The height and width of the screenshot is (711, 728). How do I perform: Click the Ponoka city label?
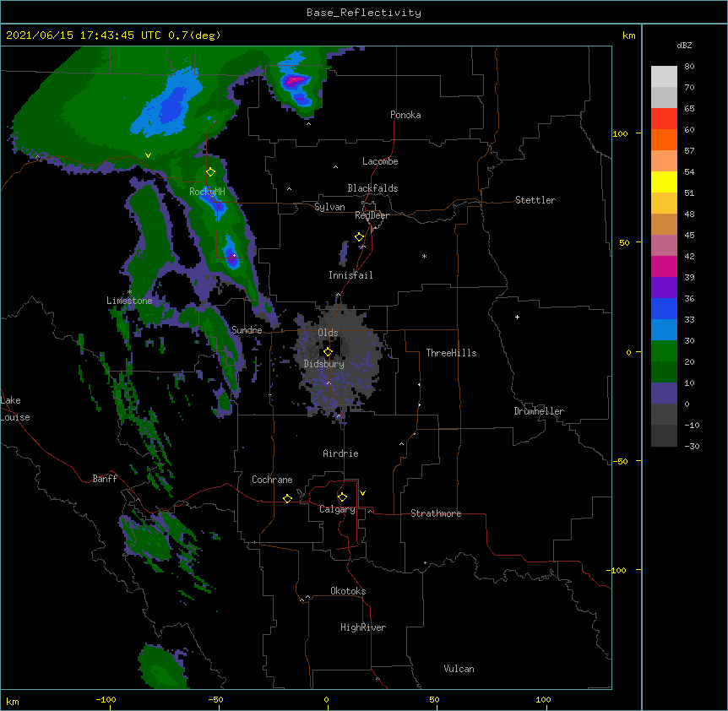coord(405,115)
